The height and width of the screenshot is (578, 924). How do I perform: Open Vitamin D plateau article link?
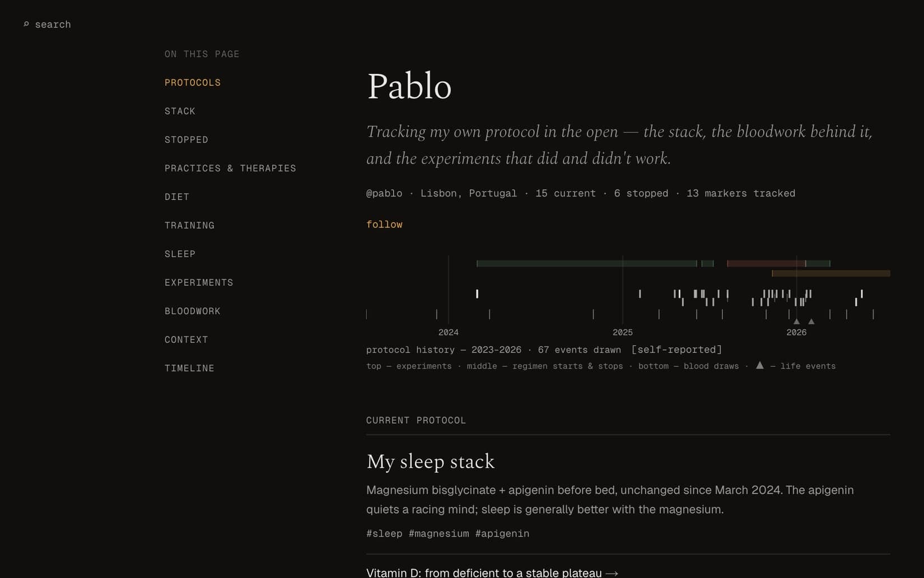point(492,572)
